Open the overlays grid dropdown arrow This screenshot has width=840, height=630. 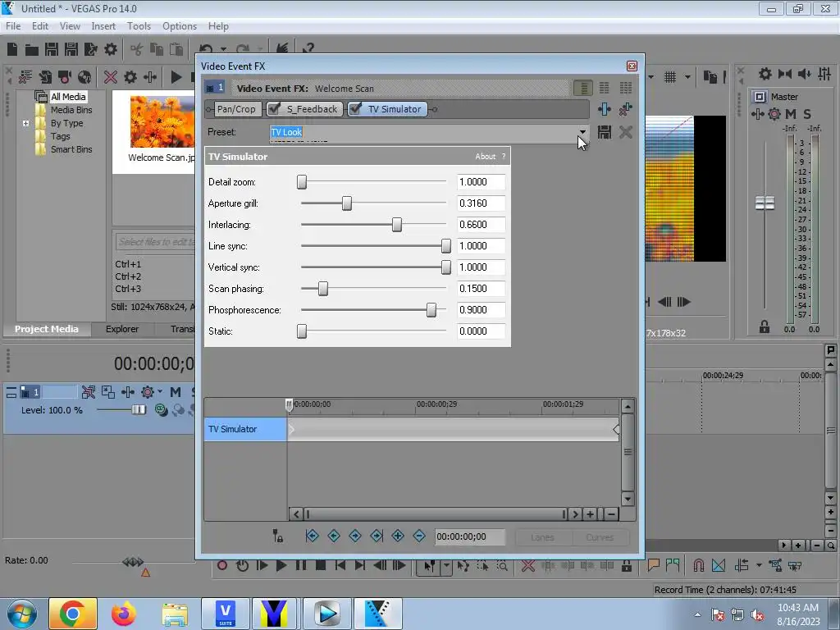point(687,77)
